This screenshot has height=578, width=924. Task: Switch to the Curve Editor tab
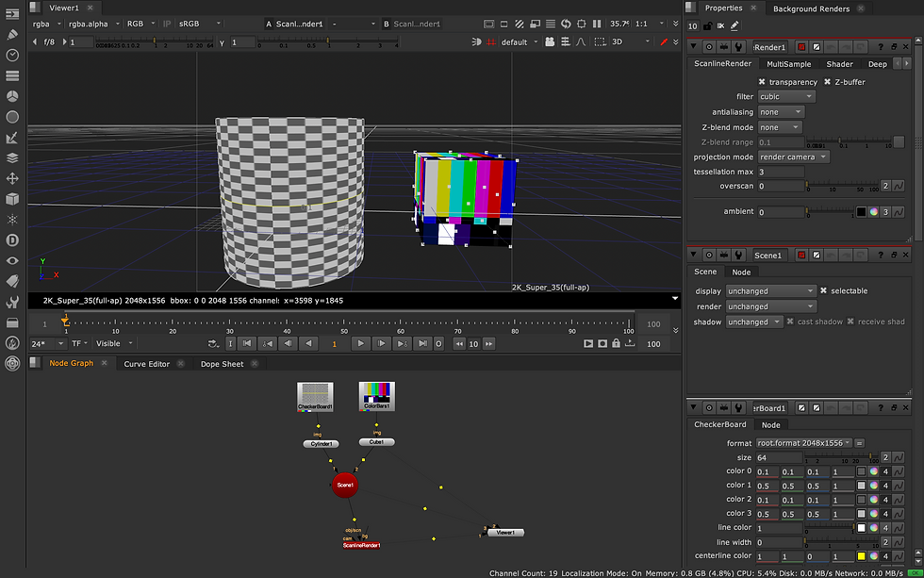click(x=147, y=364)
